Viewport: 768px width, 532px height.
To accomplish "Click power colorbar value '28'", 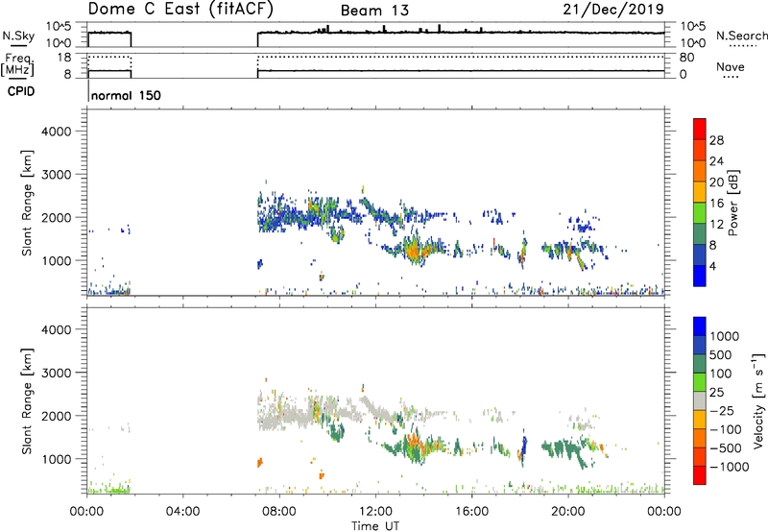I will pos(716,140).
